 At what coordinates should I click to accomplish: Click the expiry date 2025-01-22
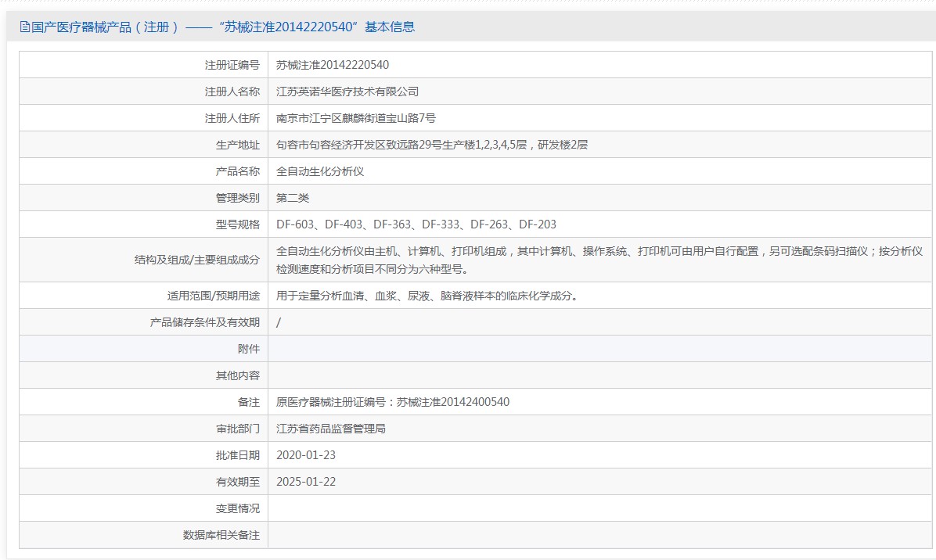pos(306,482)
